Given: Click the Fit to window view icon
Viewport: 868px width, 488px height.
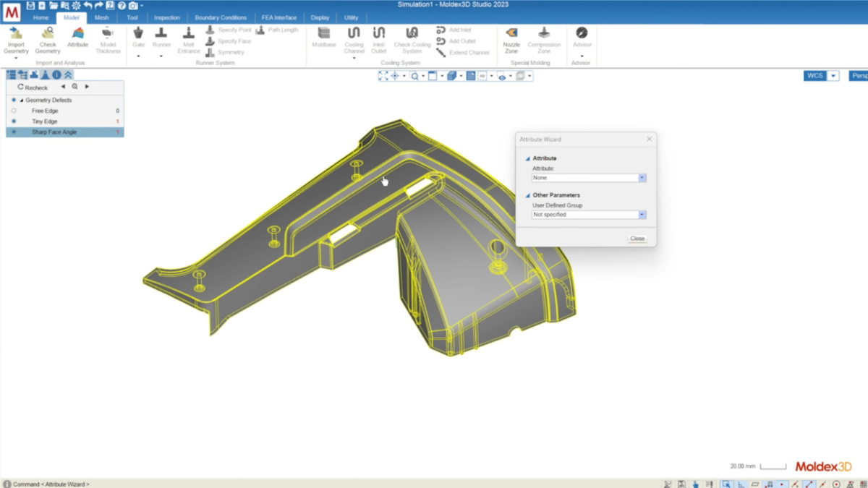Looking at the screenshot, I should 383,76.
